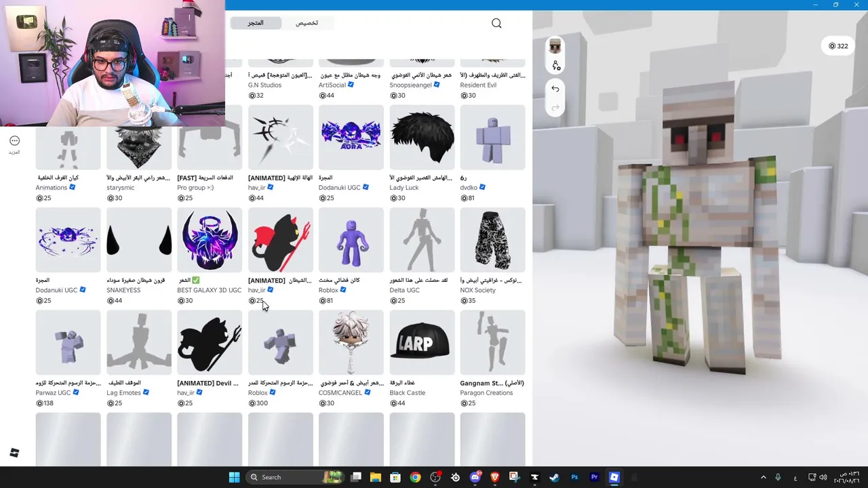Select the Delta UGC emote thumbnail
The width and height of the screenshot is (868, 488).
(422, 240)
